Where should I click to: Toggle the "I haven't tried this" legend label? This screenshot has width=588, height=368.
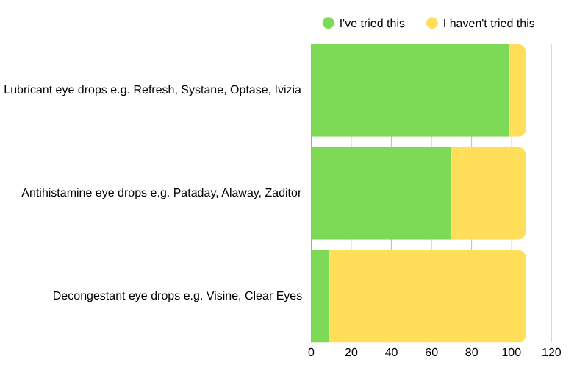(489, 23)
